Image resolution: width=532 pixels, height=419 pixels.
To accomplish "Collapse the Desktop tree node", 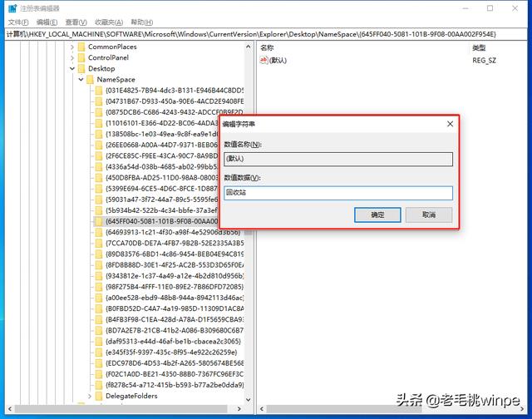I will pos(72,68).
